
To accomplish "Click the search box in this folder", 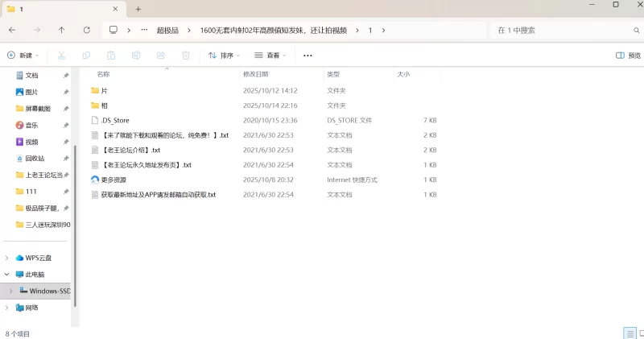I will point(563,30).
